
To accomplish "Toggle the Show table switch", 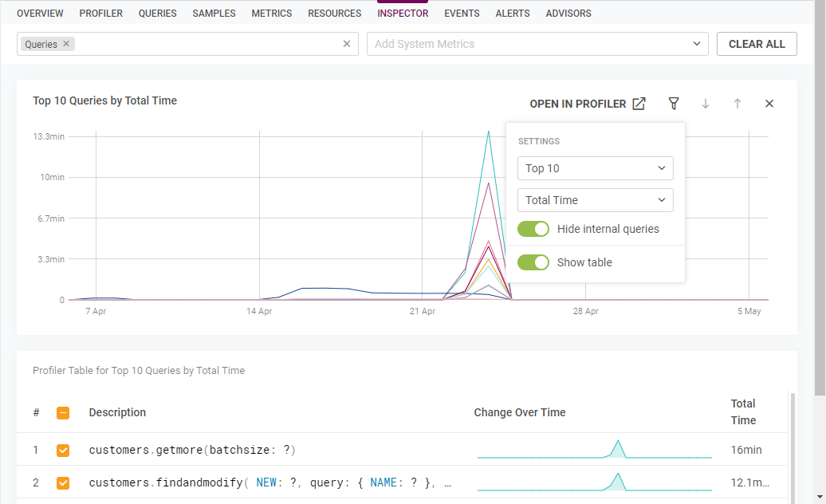I will click(x=533, y=262).
